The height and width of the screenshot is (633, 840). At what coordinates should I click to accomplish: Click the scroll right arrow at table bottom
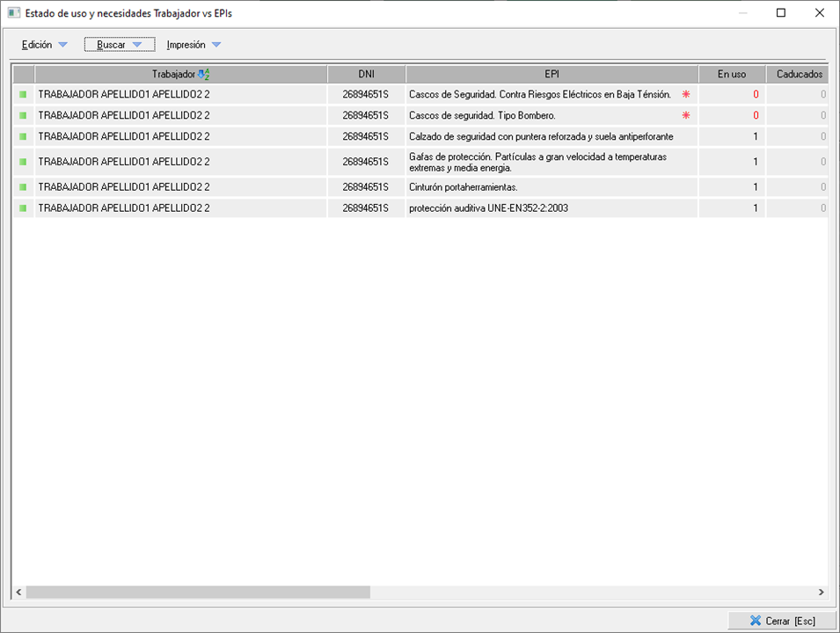click(821, 593)
